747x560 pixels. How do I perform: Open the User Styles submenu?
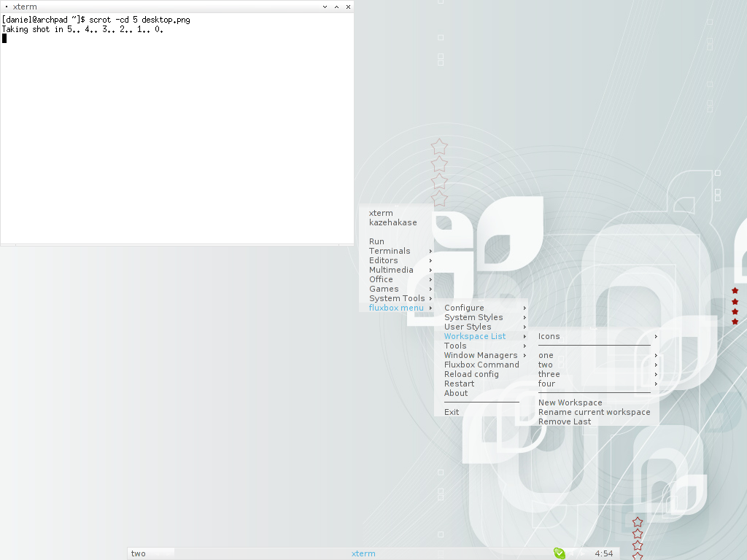(x=481, y=327)
